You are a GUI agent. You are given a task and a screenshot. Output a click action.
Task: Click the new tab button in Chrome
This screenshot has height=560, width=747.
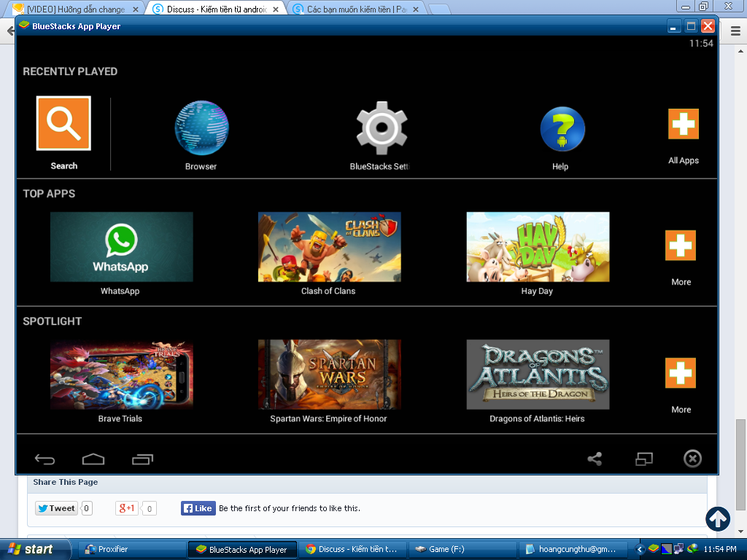point(438,9)
